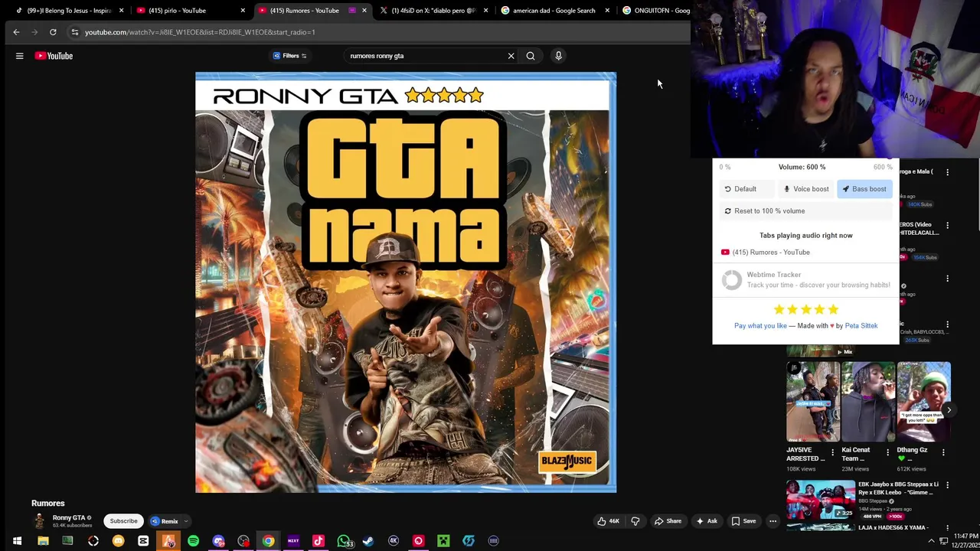View site information icon in address bar
980x551 pixels.
click(x=74, y=32)
